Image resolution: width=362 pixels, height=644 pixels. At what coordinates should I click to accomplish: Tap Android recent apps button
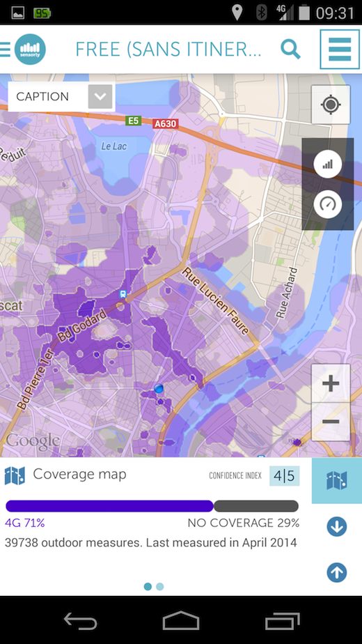click(x=283, y=621)
